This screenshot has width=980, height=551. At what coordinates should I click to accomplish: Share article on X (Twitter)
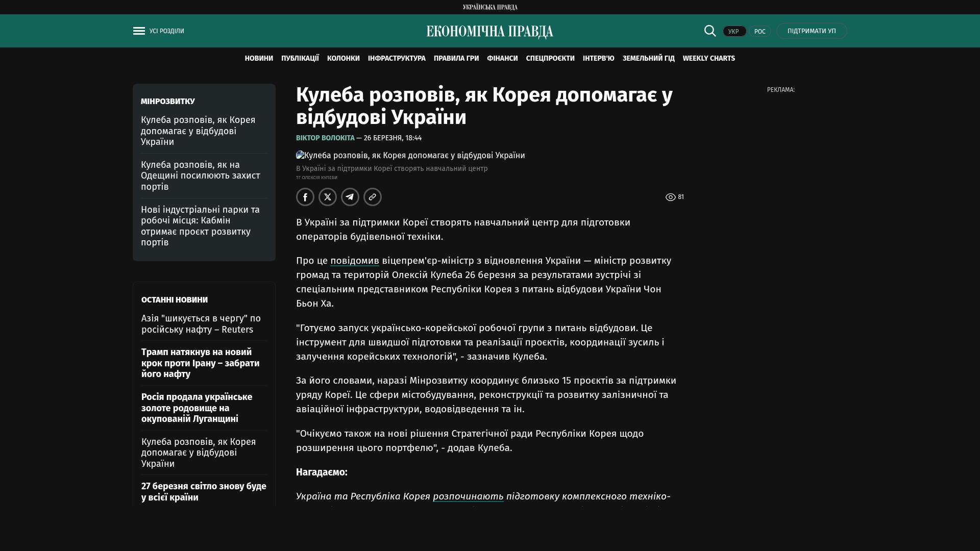328,197
